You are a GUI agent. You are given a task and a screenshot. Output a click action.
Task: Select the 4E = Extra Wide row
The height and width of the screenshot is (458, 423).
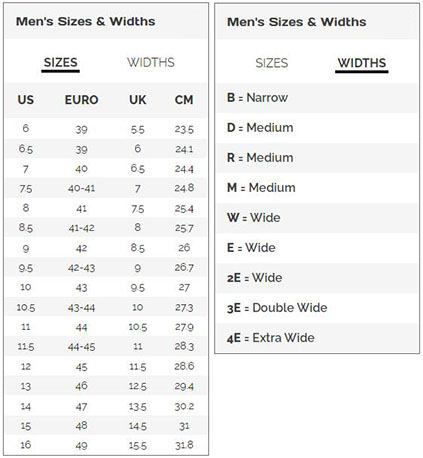pyautogui.click(x=317, y=338)
